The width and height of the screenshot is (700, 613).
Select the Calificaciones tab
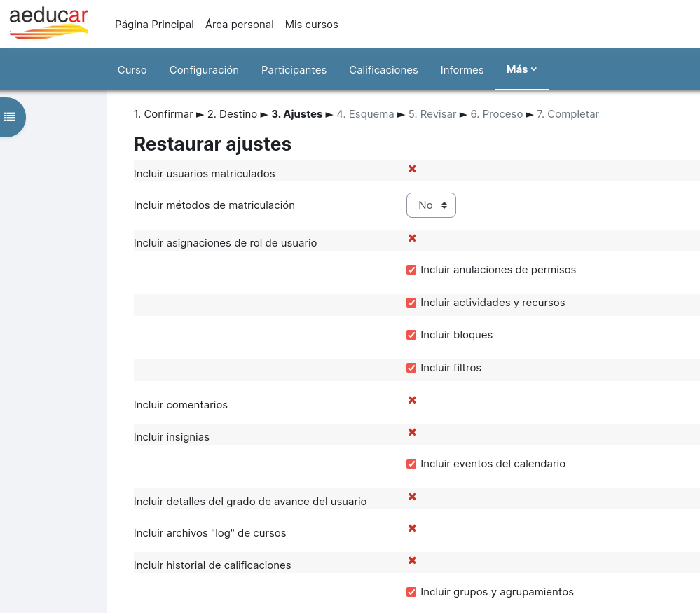(x=383, y=69)
